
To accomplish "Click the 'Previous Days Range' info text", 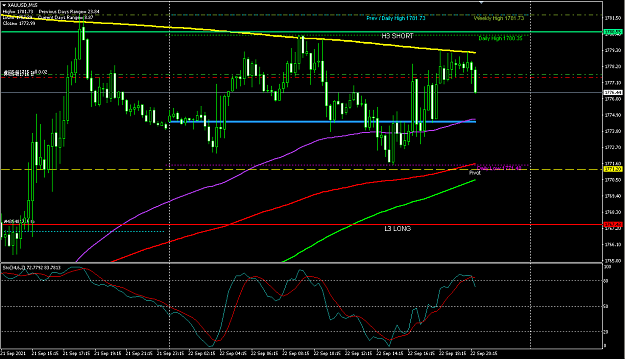I will pyautogui.click(x=69, y=12).
